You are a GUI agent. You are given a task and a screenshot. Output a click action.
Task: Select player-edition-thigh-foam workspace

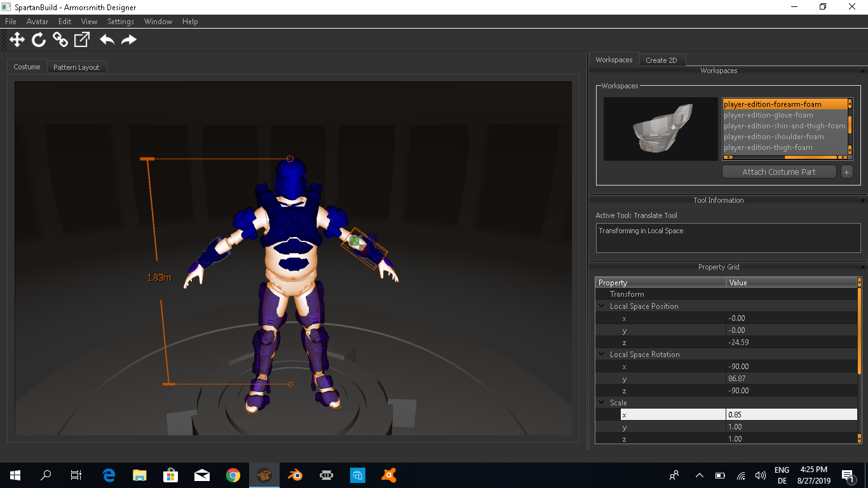coord(785,147)
